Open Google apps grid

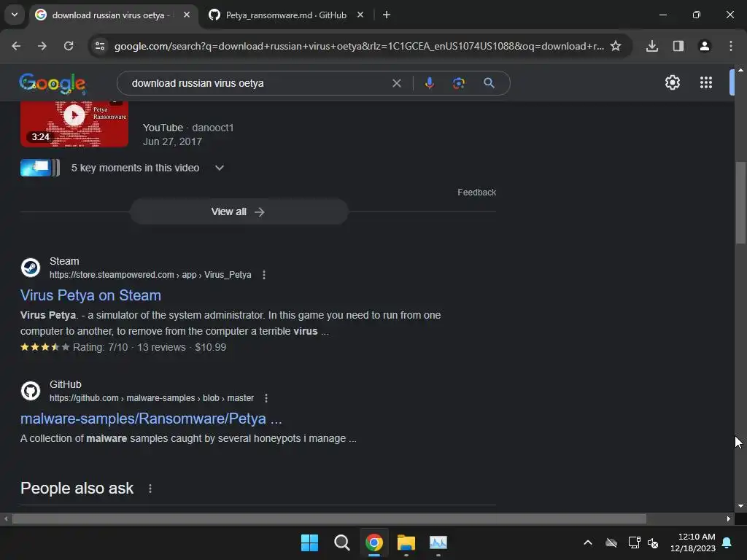click(706, 83)
